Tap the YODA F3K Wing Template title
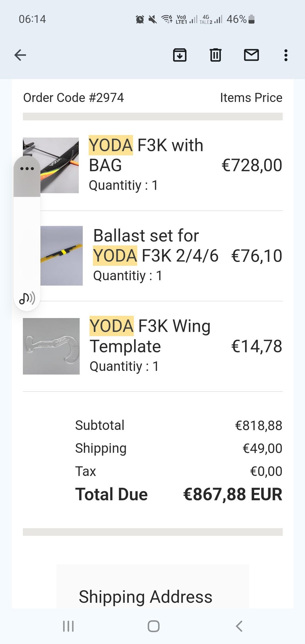The height and width of the screenshot is (644, 305). coord(150,336)
